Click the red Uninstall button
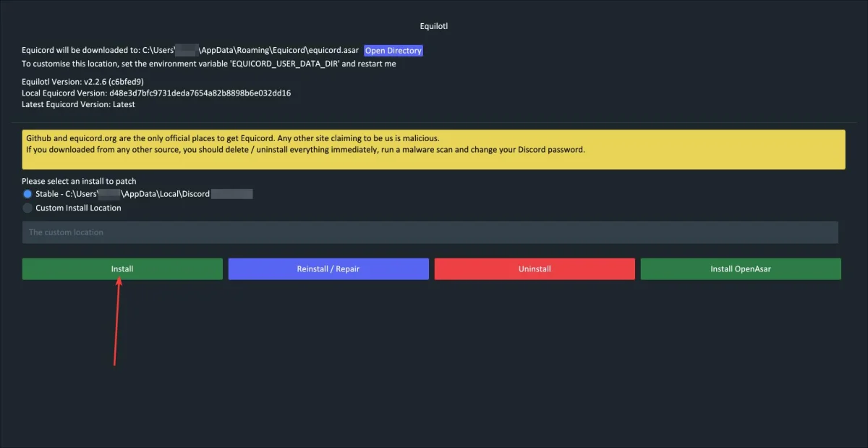Image resolution: width=868 pixels, height=448 pixels. coord(535,269)
